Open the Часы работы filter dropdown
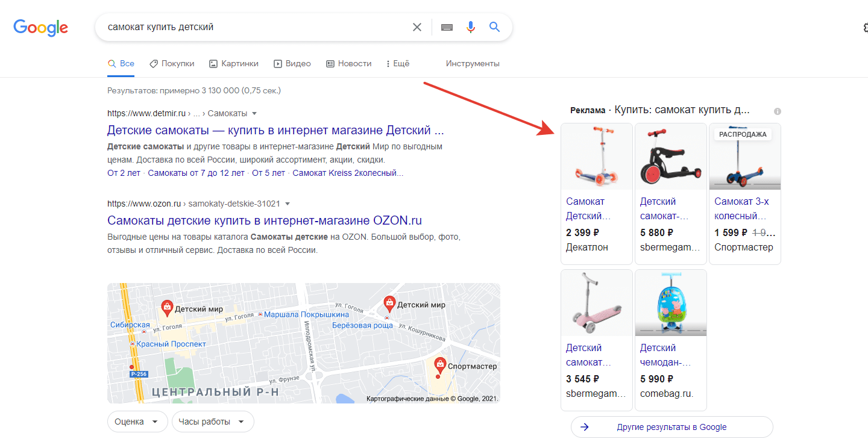This screenshot has height=439, width=868. pos(213,422)
